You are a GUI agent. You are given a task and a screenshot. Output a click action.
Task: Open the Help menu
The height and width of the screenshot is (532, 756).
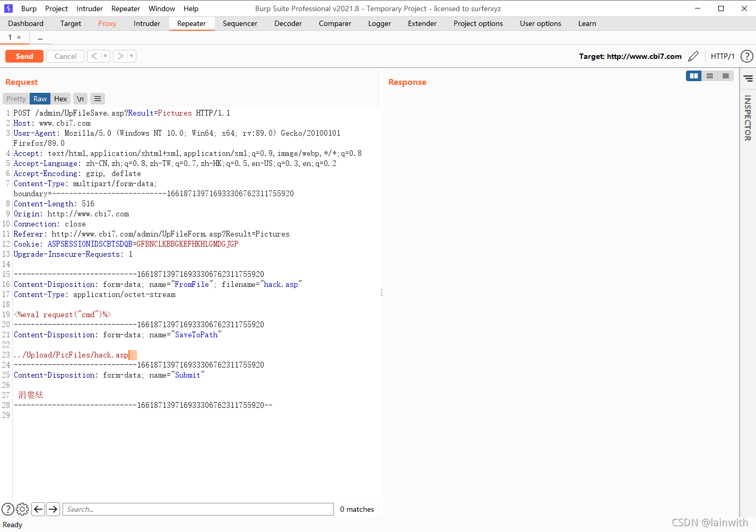click(x=191, y=8)
